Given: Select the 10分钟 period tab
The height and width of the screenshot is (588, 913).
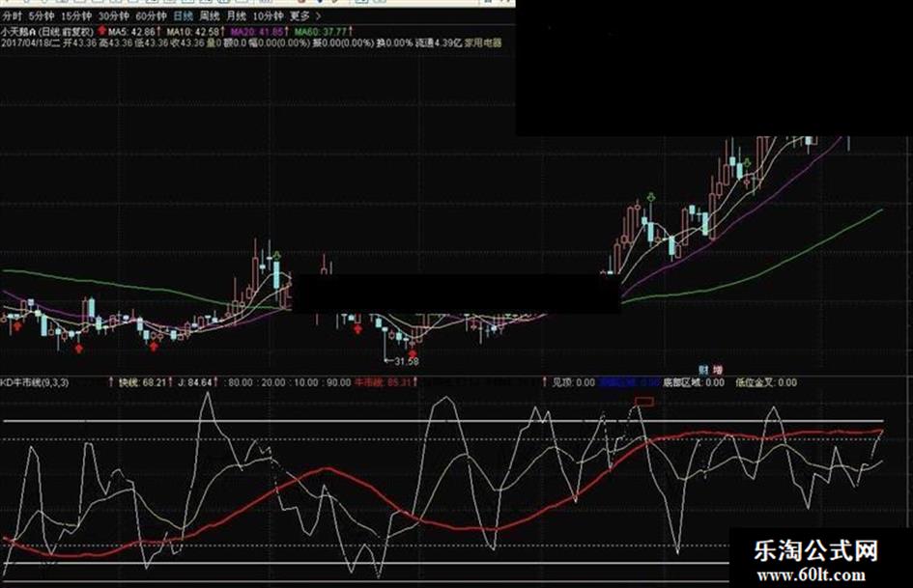Looking at the screenshot, I should [268, 16].
